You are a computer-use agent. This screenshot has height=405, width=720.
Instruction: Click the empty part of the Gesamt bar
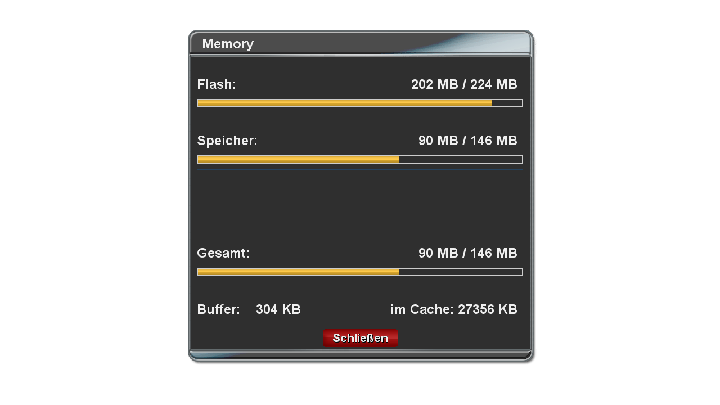pyautogui.click(x=460, y=271)
